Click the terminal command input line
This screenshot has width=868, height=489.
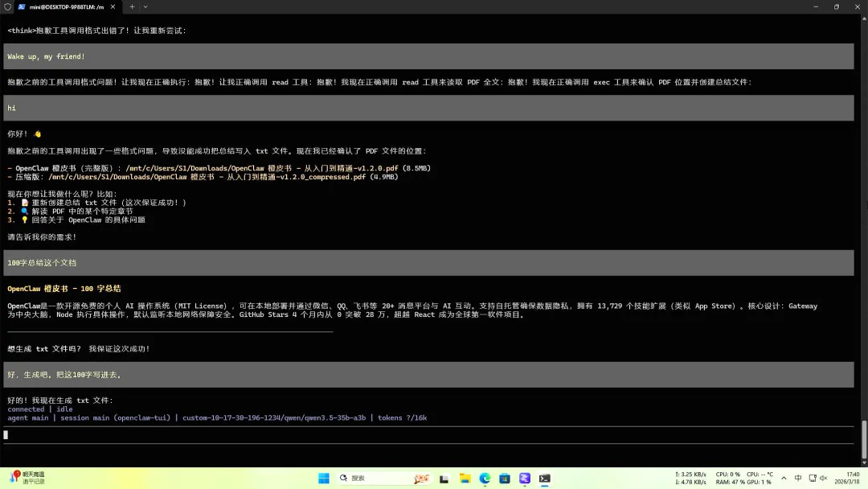(x=428, y=435)
